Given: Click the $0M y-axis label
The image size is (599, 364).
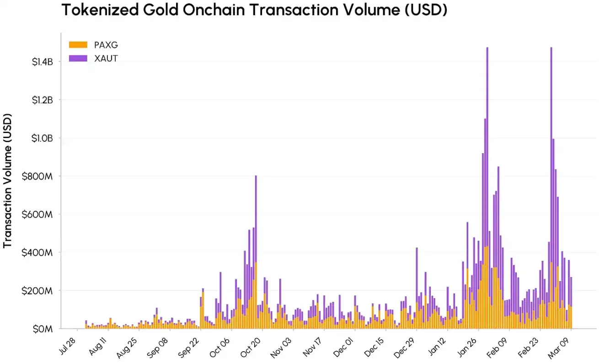Looking at the screenshot, I should 44,329.
